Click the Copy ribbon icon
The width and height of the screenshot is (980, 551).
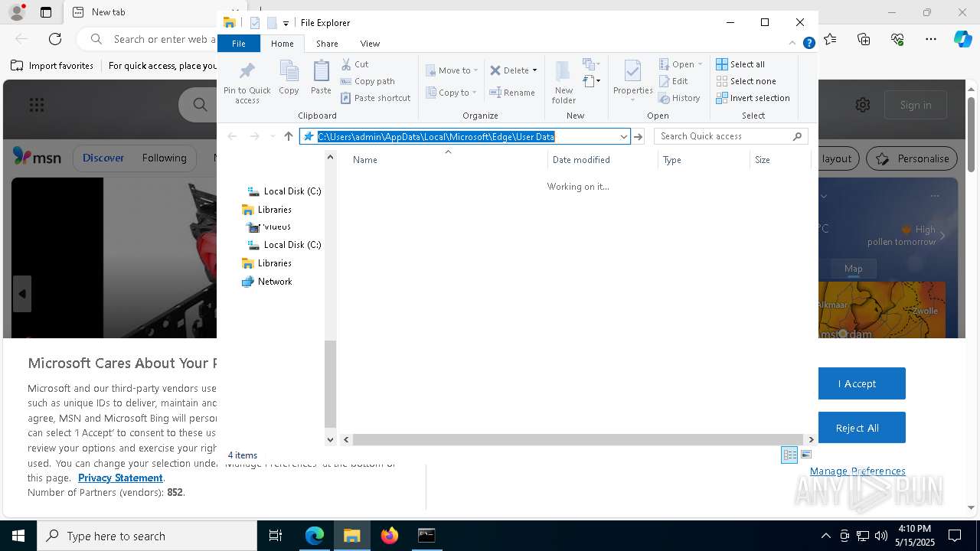click(289, 78)
